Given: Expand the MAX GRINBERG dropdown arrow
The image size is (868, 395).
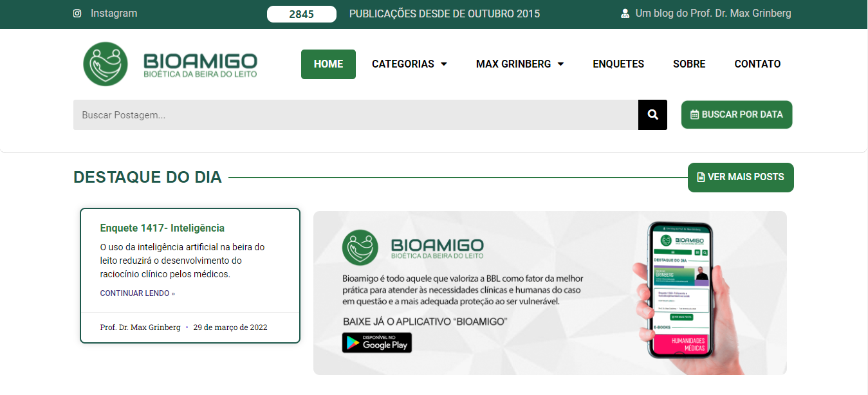Looking at the screenshot, I should click(560, 64).
